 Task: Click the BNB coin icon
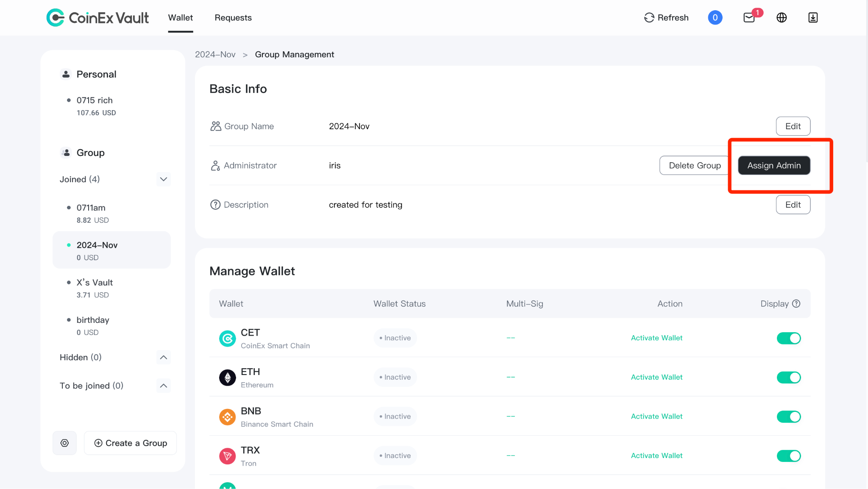pyautogui.click(x=228, y=417)
